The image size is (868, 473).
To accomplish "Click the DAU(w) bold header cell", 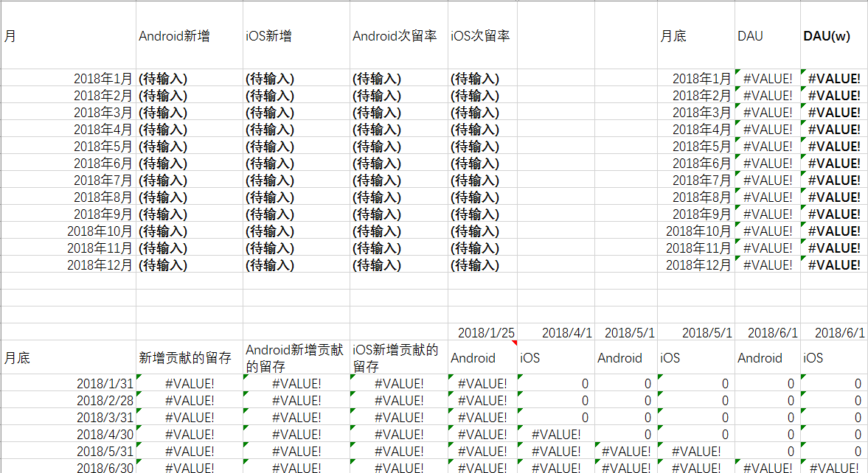I will coord(833,35).
